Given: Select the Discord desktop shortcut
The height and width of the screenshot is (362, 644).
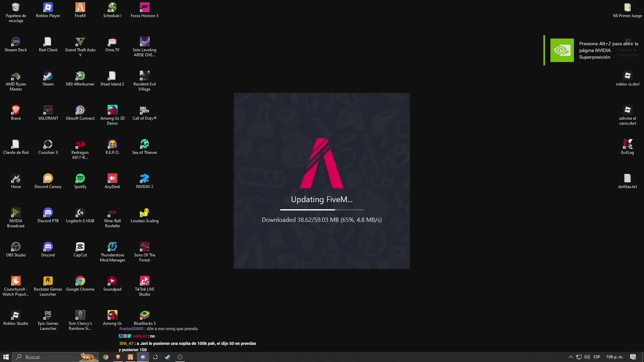Looking at the screenshot, I should tap(48, 249).
